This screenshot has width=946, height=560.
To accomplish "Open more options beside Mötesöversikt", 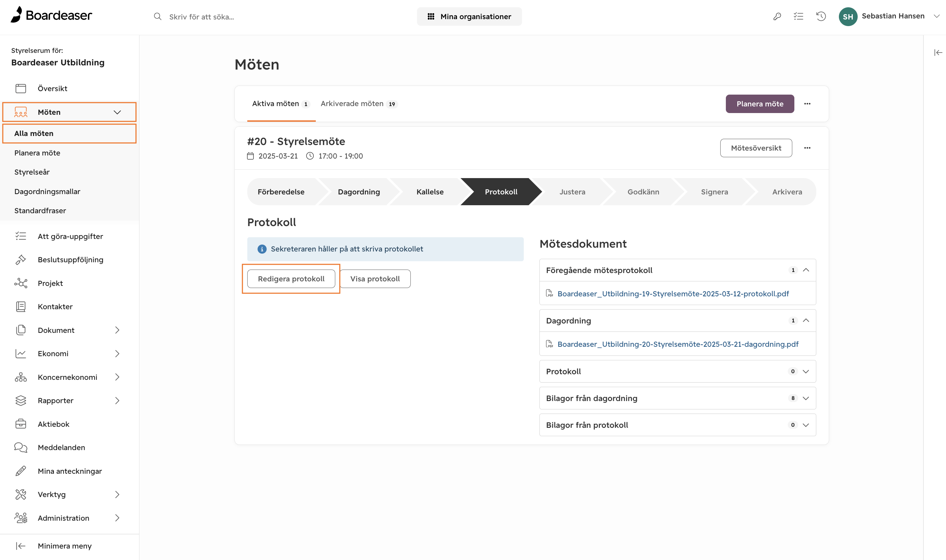I will (807, 148).
